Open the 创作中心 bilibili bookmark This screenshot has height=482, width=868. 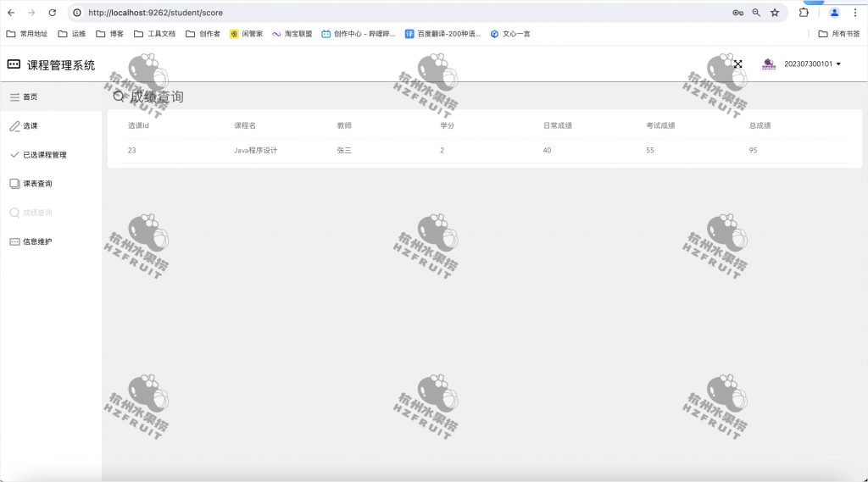(x=359, y=34)
